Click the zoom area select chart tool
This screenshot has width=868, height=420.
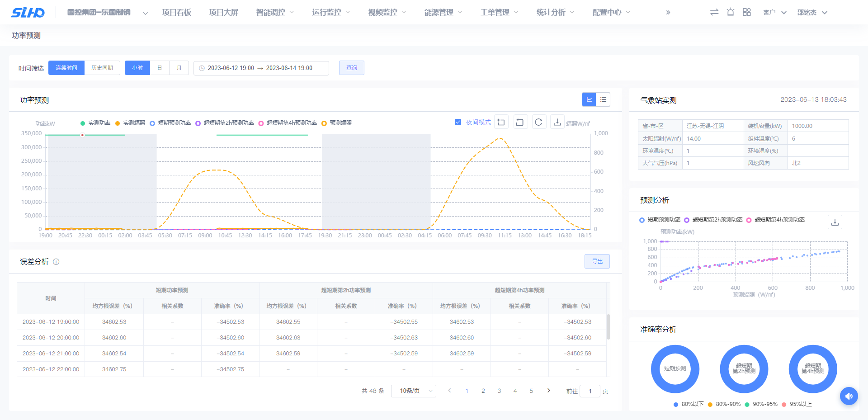[501, 122]
